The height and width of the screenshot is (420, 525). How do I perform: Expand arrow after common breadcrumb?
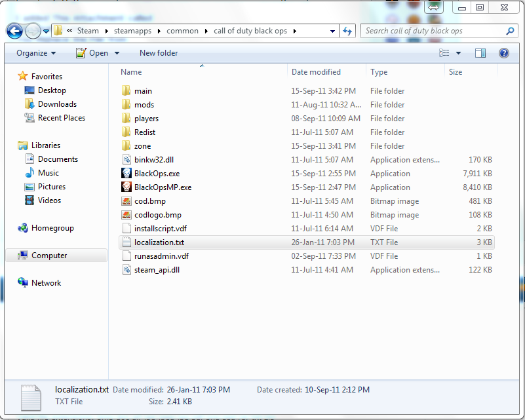point(206,31)
